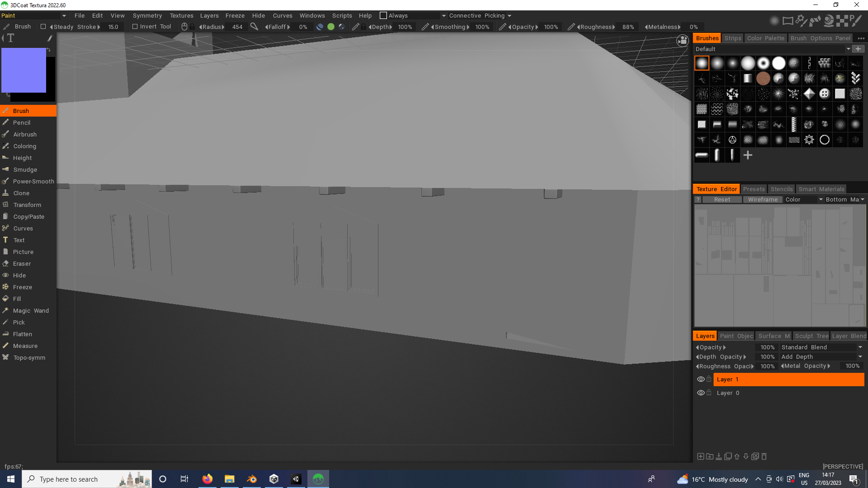Viewport: 868px width, 488px height.
Task: Enable the Invert Tool checkbox
Action: pos(135,27)
